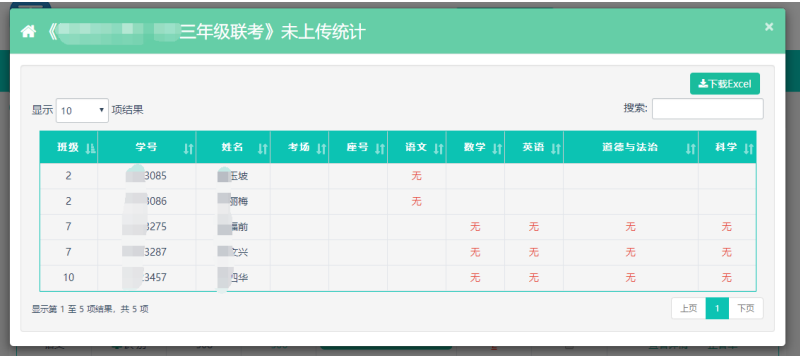800x361 pixels.
Task: Close the 未上传统计 dialog
Action: [x=769, y=27]
